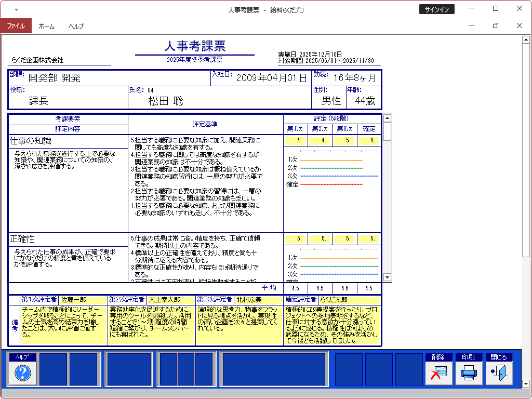Click the 第1次評定者 comment box

[63, 325]
